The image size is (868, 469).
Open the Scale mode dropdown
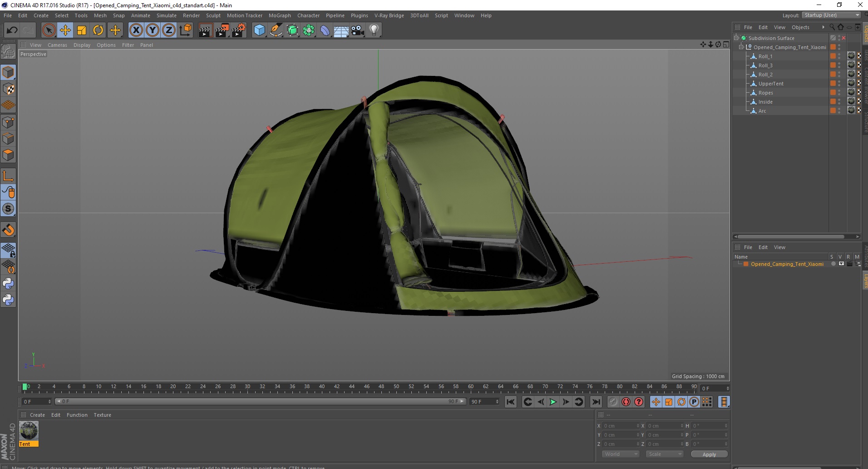(665, 454)
